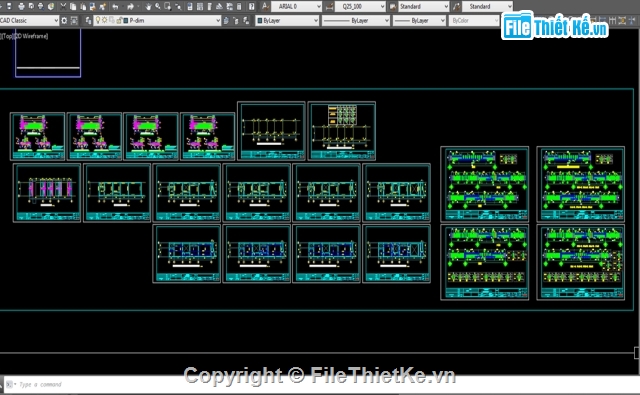Toggle the layer lock padlock icon

(119, 20)
